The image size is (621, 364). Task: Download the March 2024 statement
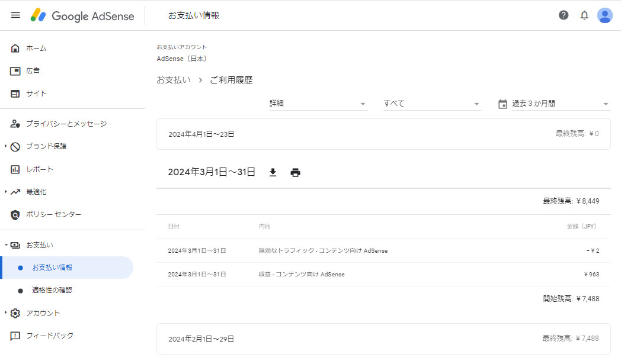tap(273, 172)
